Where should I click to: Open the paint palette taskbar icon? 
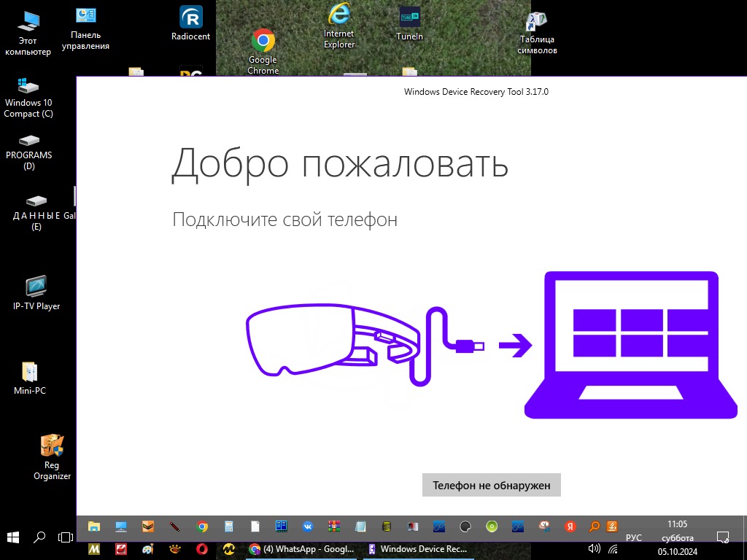pyautogui.click(x=148, y=549)
